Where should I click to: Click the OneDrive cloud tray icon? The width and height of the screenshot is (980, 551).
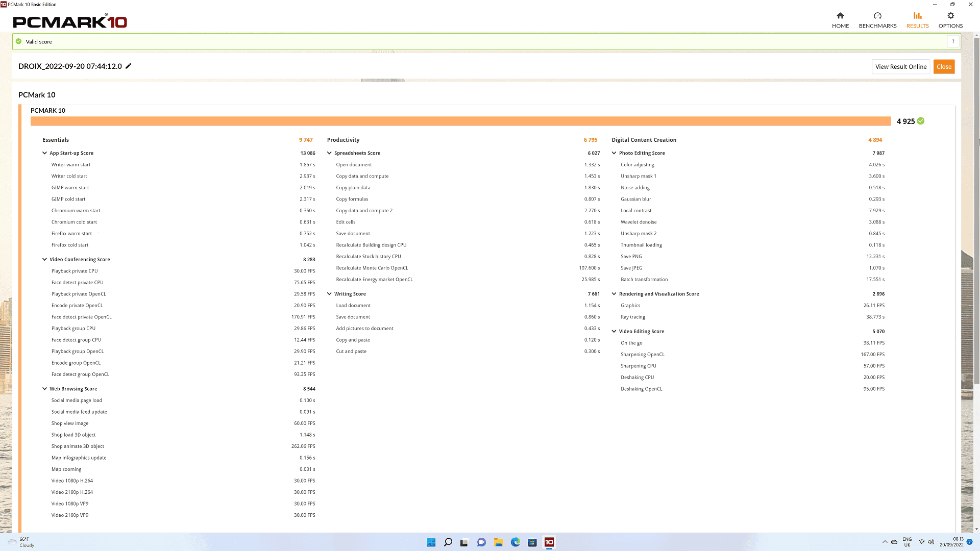[x=894, y=542]
